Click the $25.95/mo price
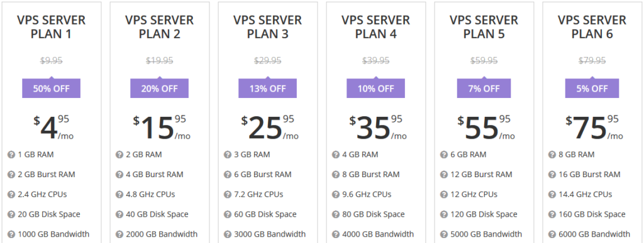This screenshot has width=644, height=243. click(270, 127)
